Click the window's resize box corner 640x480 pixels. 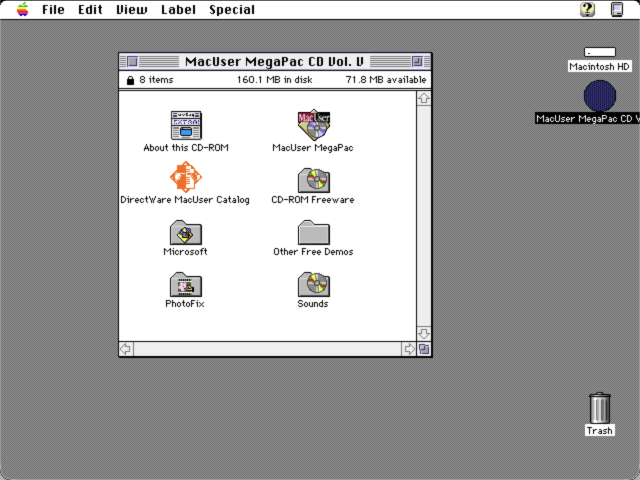click(x=424, y=349)
